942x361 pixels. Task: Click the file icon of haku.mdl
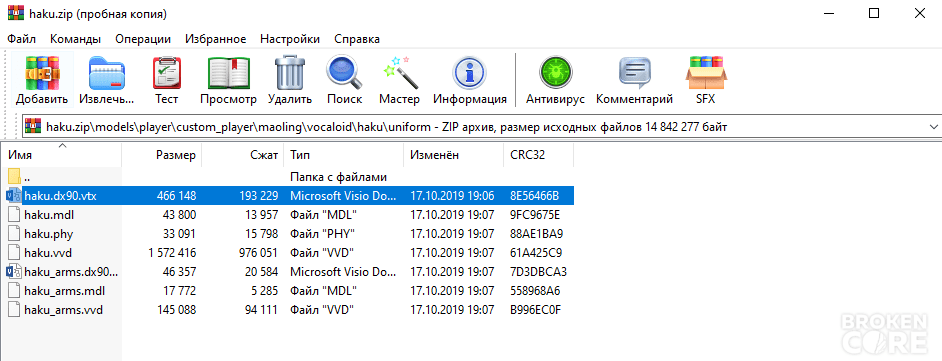tap(14, 214)
